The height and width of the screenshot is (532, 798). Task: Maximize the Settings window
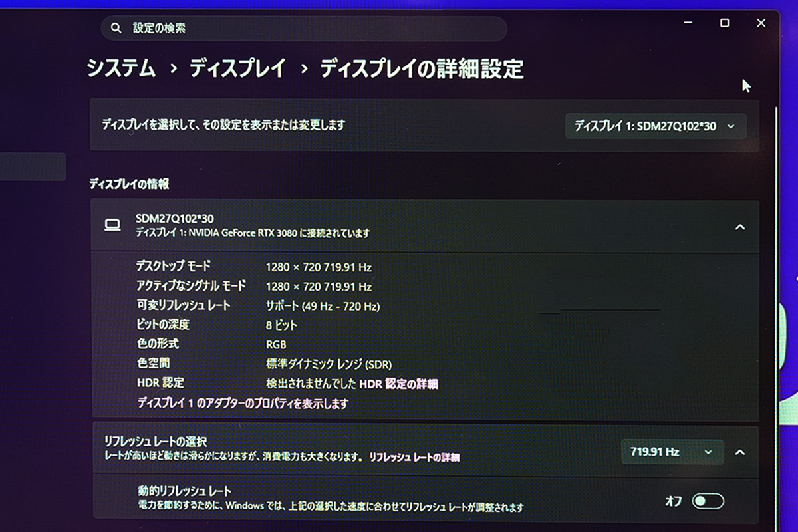click(x=724, y=23)
